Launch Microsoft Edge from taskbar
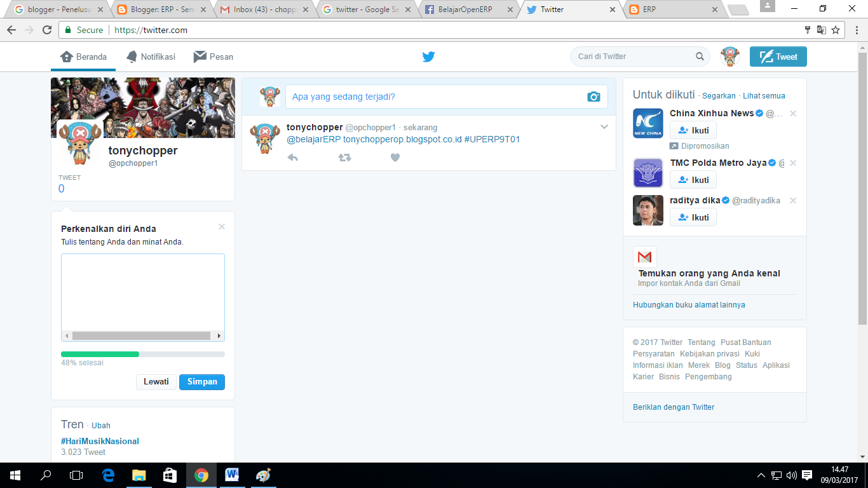 pos(108,475)
